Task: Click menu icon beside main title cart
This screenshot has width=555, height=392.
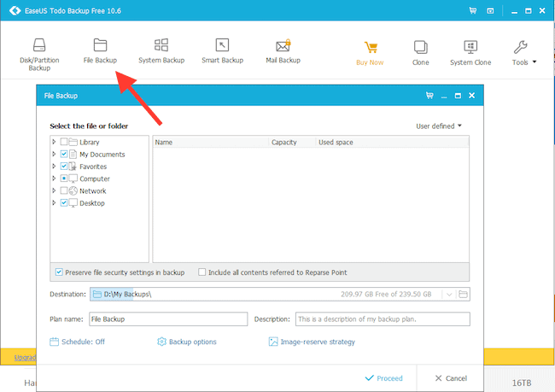Action: click(490, 10)
